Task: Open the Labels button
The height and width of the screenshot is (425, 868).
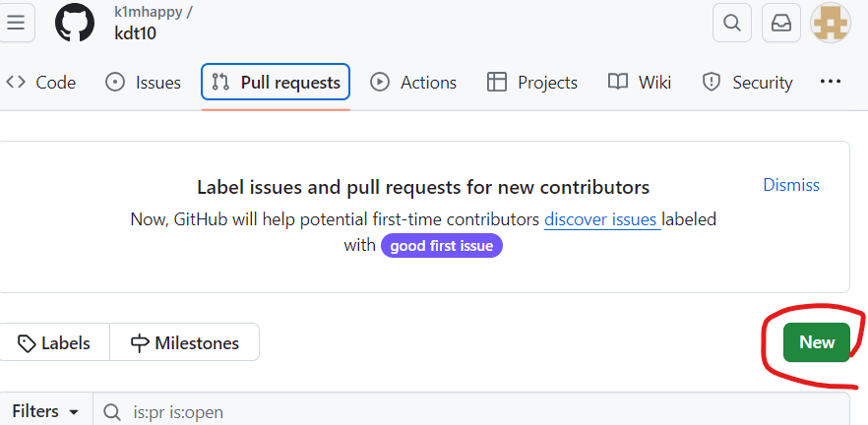Action: point(54,343)
